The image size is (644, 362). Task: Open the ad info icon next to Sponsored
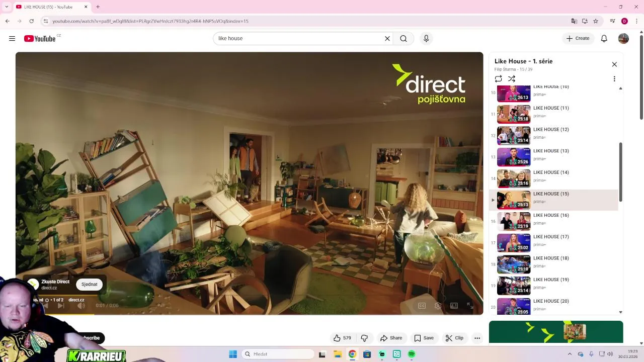(47, 300)
